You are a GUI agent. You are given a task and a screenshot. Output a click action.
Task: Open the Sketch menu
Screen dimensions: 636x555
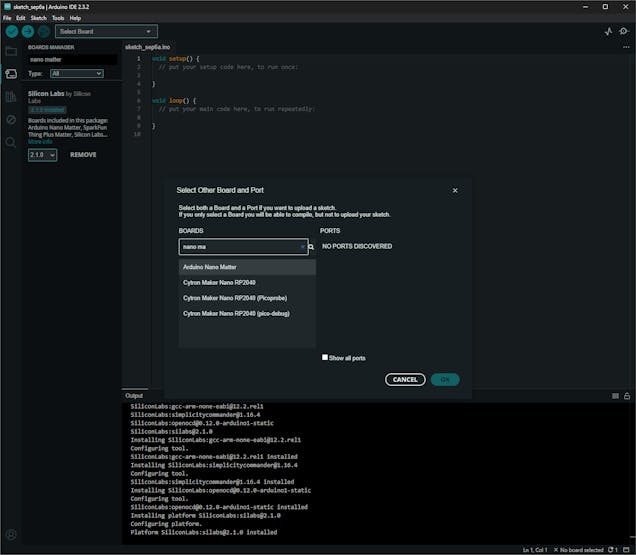click(x=39, y=18)
